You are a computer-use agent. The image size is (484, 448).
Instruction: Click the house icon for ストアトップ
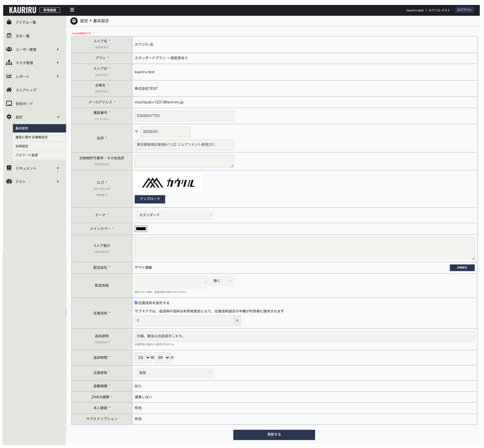[x=9, y=90]
